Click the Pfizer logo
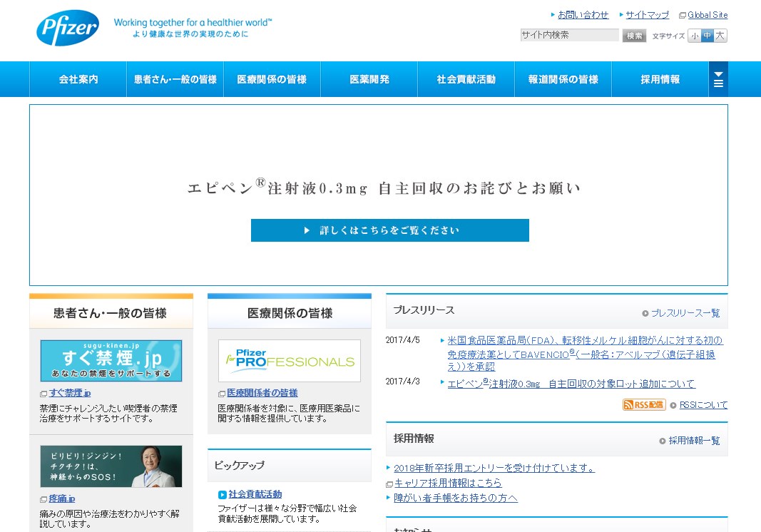 (x=68, y=28)
